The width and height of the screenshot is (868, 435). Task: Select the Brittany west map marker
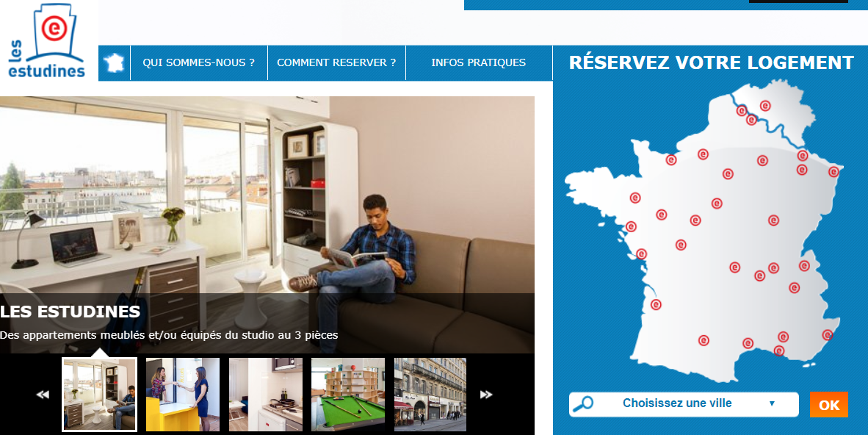(635, 197)
